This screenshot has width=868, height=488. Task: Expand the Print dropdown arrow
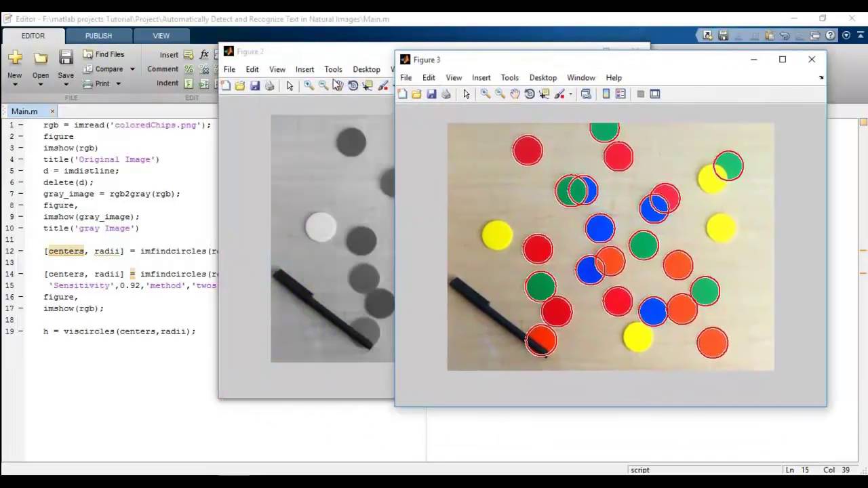click(118, 84)
